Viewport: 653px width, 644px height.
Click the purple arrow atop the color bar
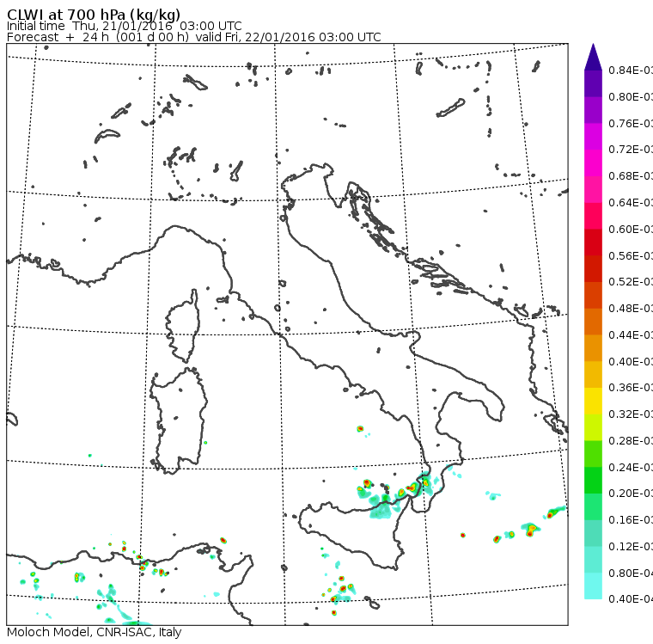click(593, 57)
